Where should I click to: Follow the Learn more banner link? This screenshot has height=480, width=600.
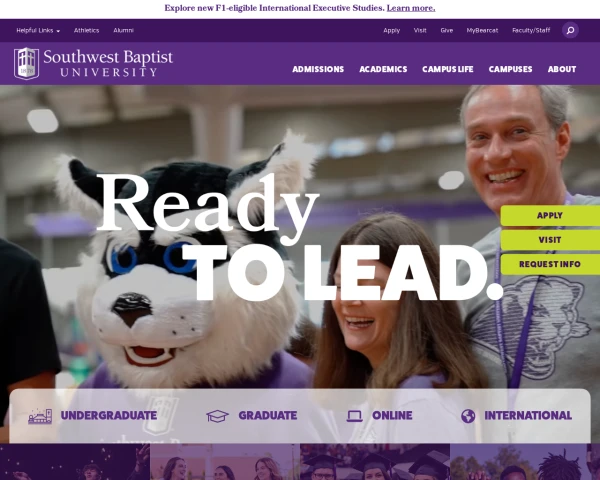click(x=410, y=8)
